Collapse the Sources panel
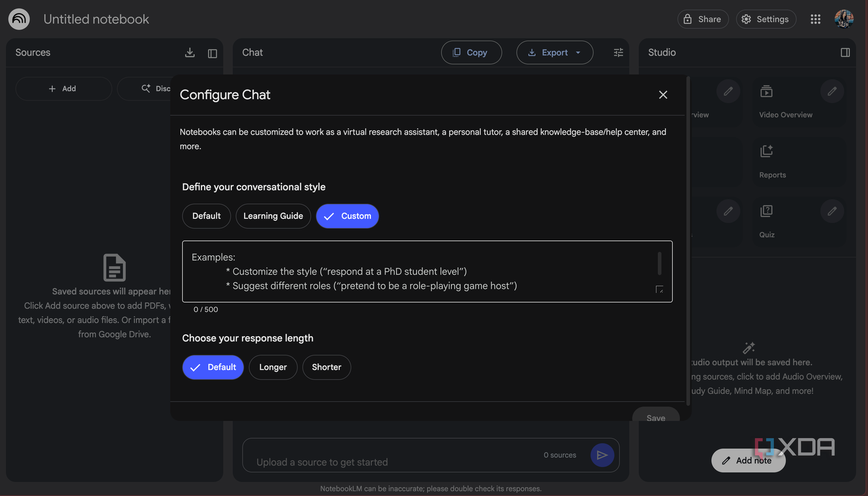 click(x=213, y=53)
